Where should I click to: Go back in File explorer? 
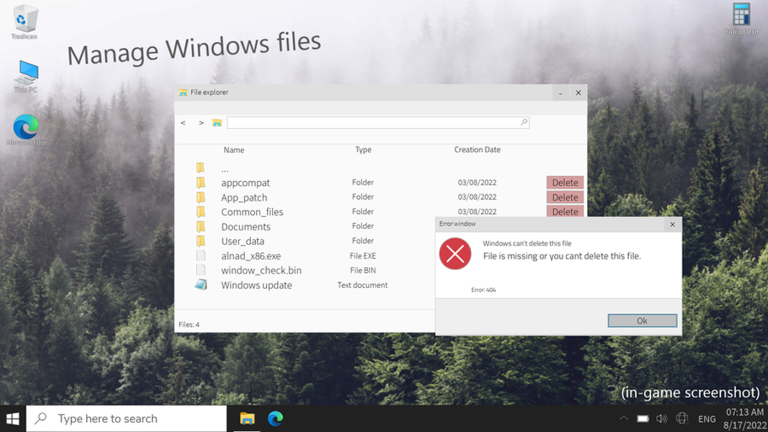point(183,122)
